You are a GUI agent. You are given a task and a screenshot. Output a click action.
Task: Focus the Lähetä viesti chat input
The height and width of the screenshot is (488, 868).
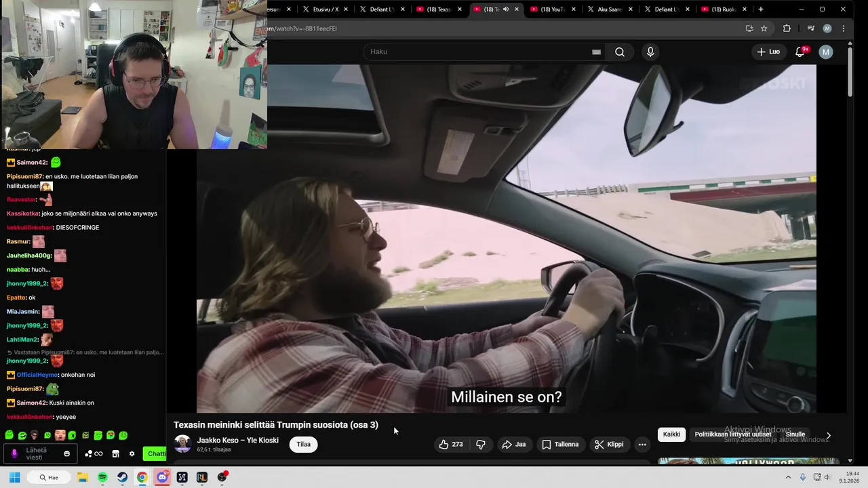click(x=39, y=453)
